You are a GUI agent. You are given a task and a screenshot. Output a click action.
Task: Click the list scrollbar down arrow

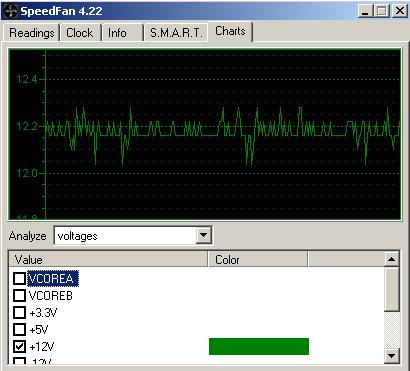coord(392,356)
